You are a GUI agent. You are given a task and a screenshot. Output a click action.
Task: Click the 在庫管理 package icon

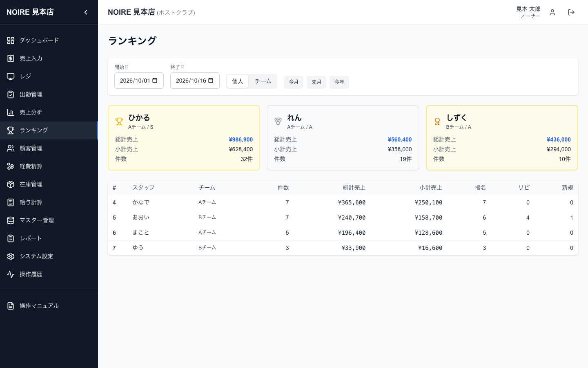[x=11, y=184]
